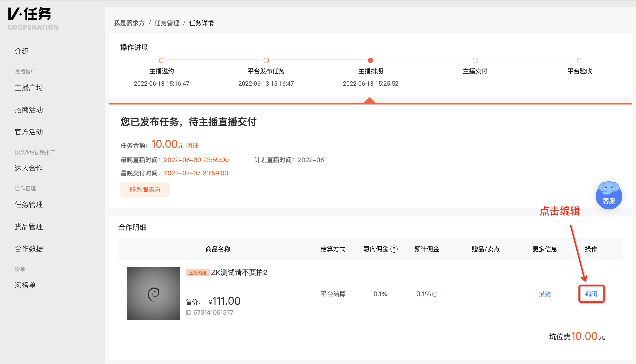Open 任务管理 in the sidebar menu
Image resolution: width=636 pixels, height=364 pixels.
tap(29, 205)
